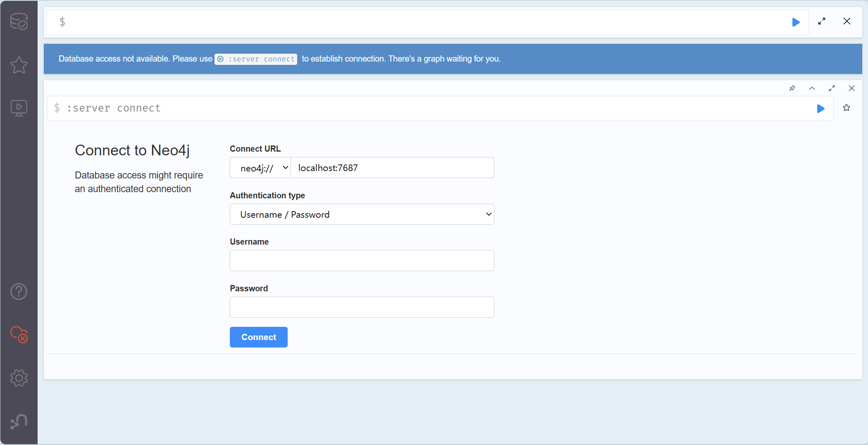This screenshot has height=445, width=868.
Task: Open the neo4j:// protocol dropdown
Action: [260, 168]
